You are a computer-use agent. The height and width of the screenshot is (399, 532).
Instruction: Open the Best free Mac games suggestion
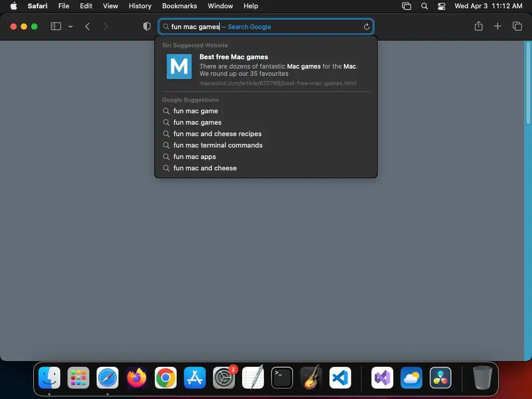(x=266, y=70)
